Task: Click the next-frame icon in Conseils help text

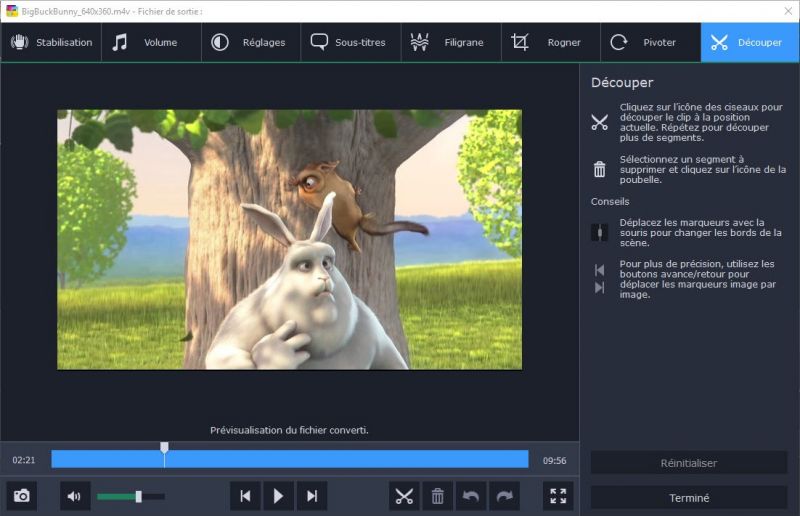Action: [599, 288]
